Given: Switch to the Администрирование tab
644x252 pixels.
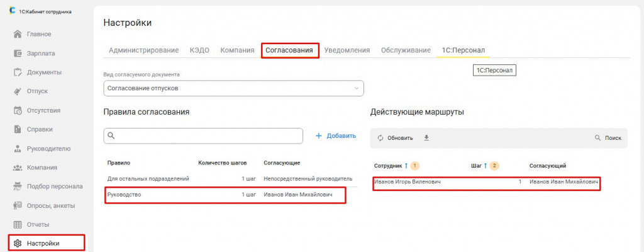Looking at the screenshot, I should click(x=143, y=50).
